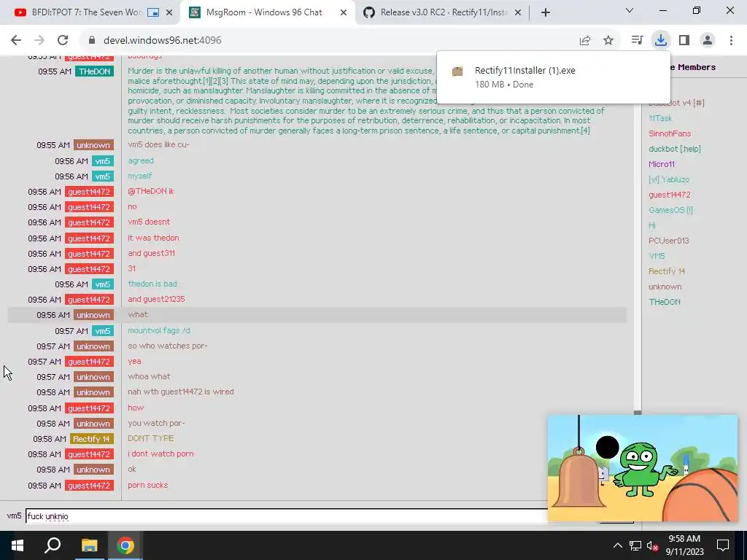Click Rectify 14 name tag in chat
Image resolution: width=747 pixels, height=560 pixels.
click(91, 439)
